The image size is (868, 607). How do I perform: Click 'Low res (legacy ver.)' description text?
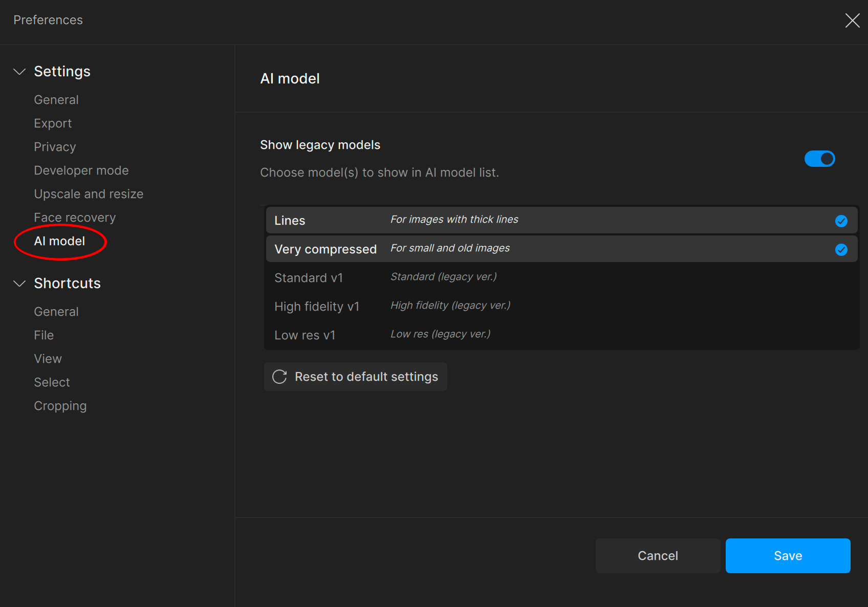[x=441, y=334]
